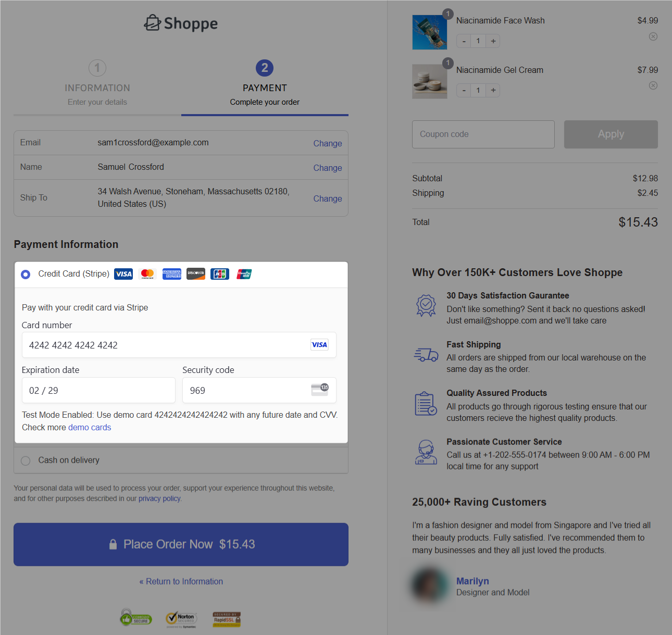Click the Shoppe logo
The width and height of the screenshot is (672, 635).
181,23
